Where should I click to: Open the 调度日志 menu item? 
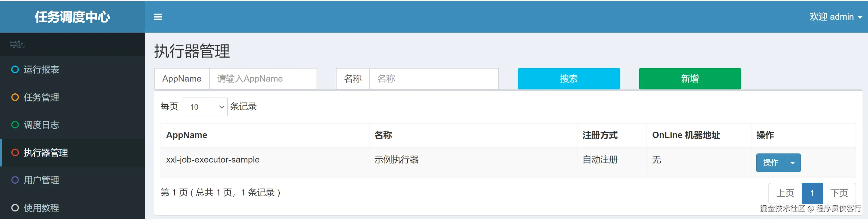pos(72,125)
